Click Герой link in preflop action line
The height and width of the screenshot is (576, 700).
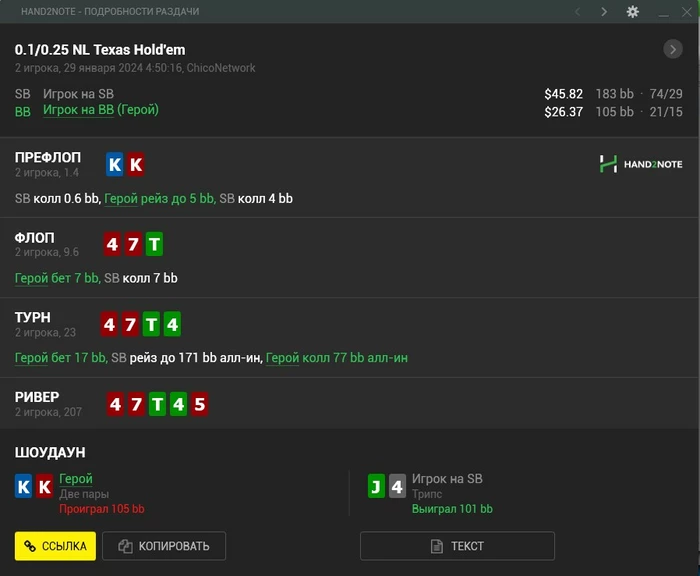(121, 199)
